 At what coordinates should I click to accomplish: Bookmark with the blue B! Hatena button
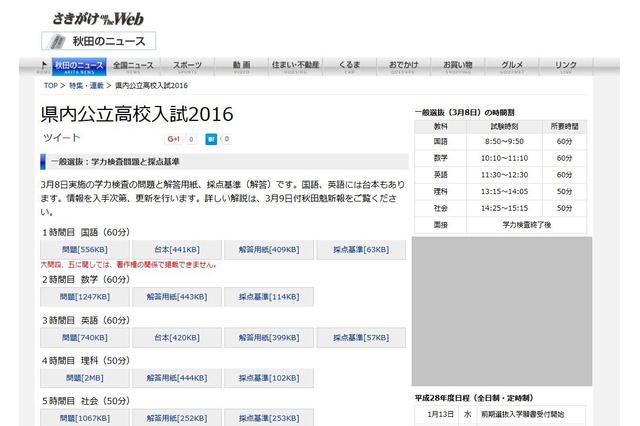[211, 139]
